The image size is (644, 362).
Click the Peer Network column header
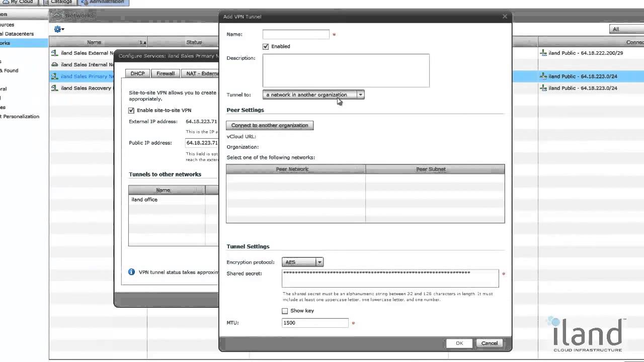tap(296, 169)
